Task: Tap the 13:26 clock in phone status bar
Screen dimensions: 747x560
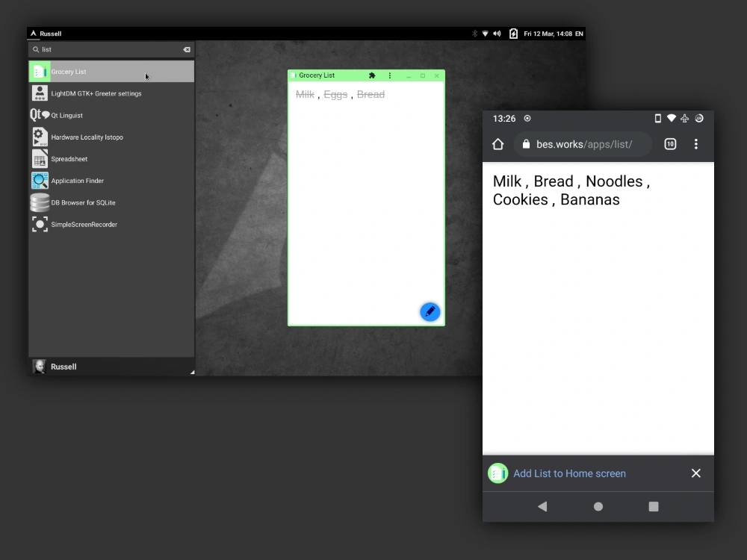Action: click(504, 119)
